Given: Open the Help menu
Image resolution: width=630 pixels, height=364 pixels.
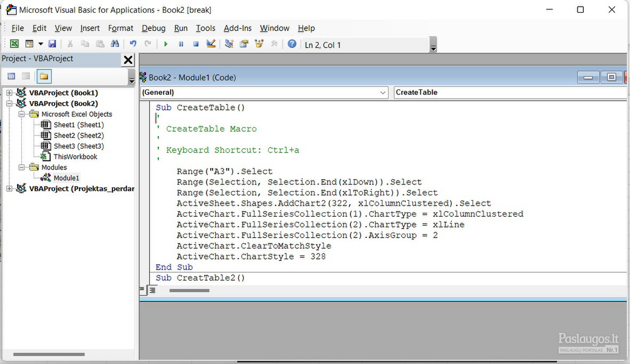Looking at the screenshot, I should [306, 28].
